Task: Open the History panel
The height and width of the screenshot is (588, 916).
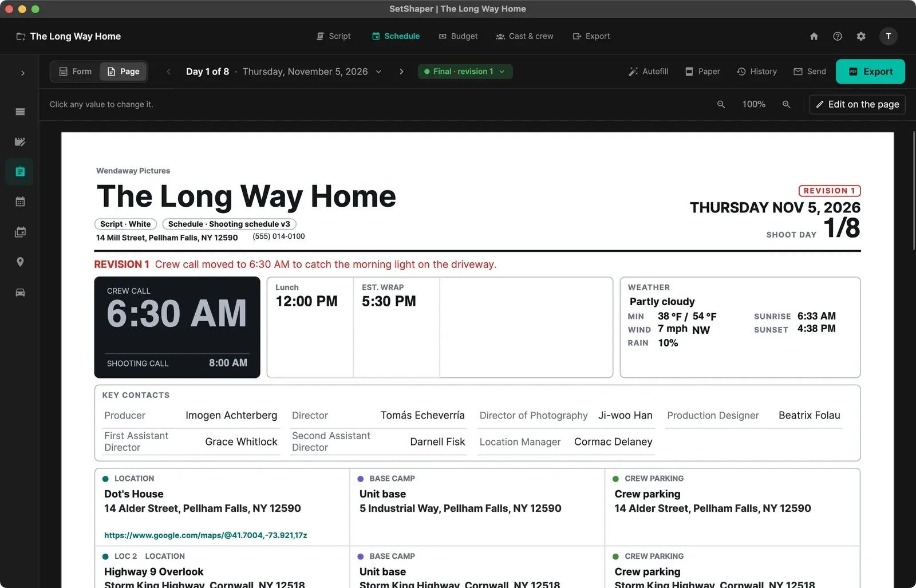Action: coord(756,72)
